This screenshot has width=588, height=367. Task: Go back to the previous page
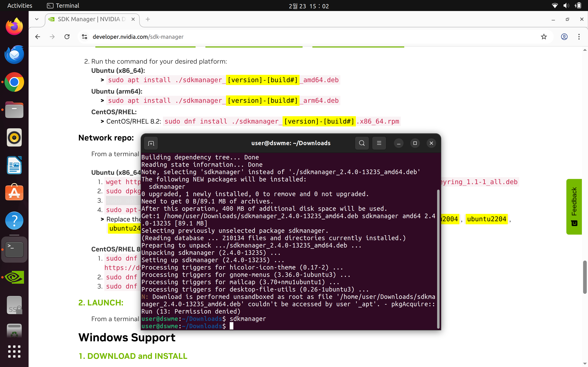point(38,37)
